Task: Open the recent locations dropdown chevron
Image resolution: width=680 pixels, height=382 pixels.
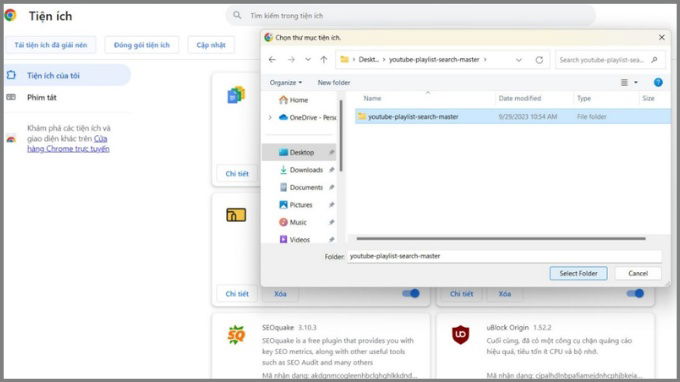Action: [x=307, y=60]
